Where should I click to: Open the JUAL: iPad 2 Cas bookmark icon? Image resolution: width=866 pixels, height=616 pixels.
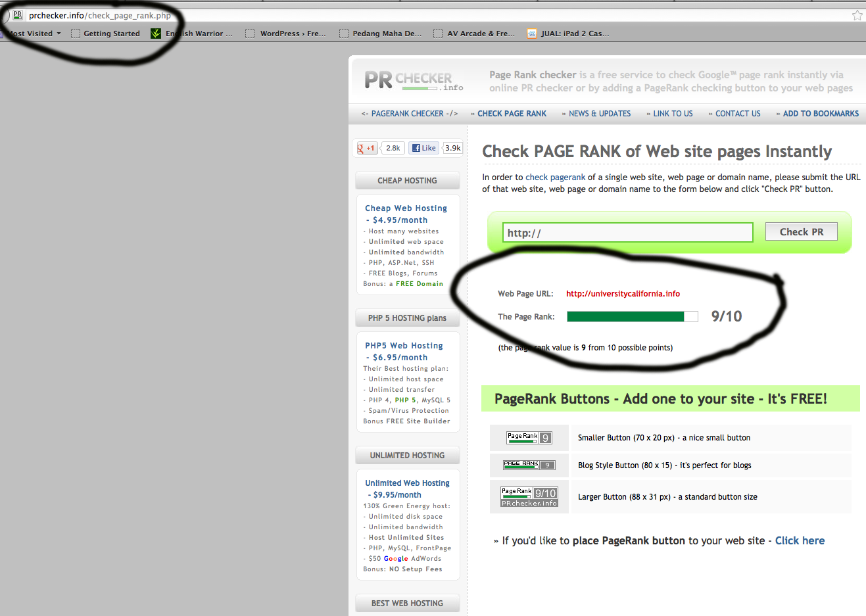pyautogui.click(x=532, y=34)
